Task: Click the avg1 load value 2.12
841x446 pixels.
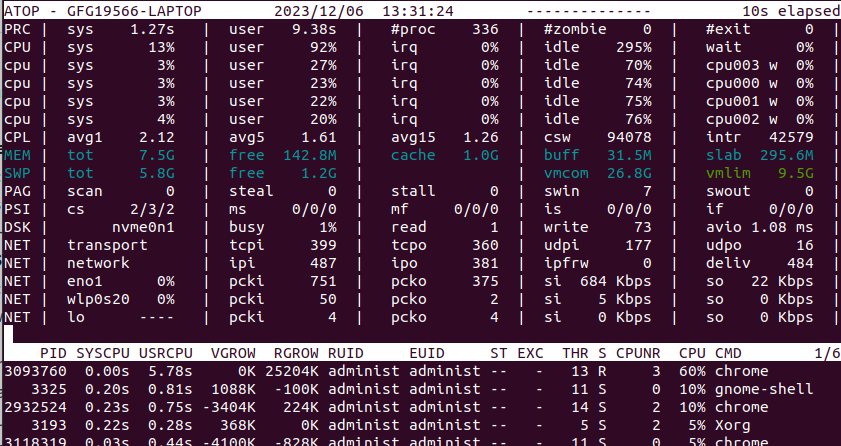Action: (157, 137)
